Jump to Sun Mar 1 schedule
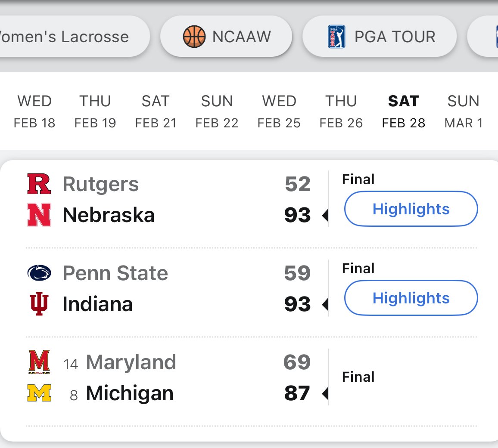This screenshot has width=498, height=448. tap(464, 112)
